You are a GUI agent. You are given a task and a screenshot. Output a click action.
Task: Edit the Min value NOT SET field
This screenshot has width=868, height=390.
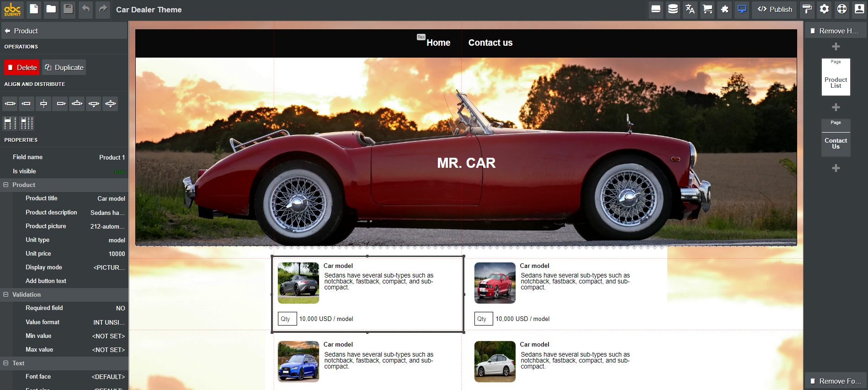[108, 336]
